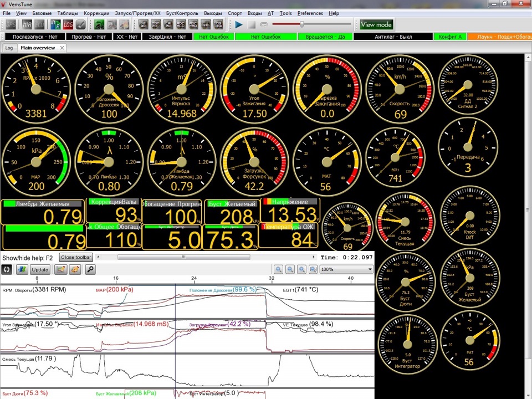The width and height of the screenshot is (532, 399).
Task: Toggle the Конфиг A status indicator
Action: (x=450, y=37)
